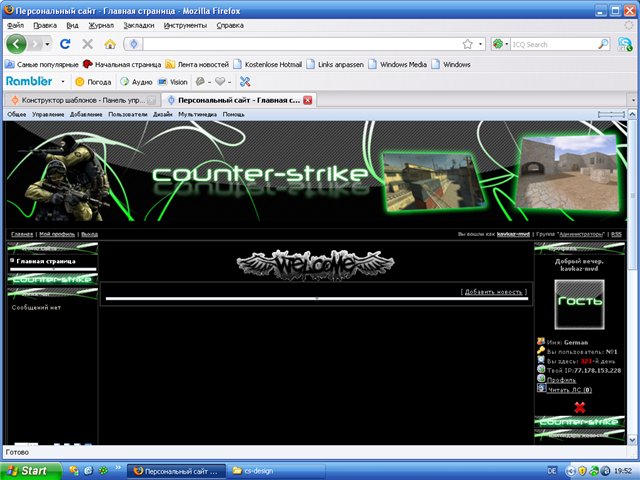Close the Конструктор шаблонов tab
640x480 pixels.
coord(151,100)
